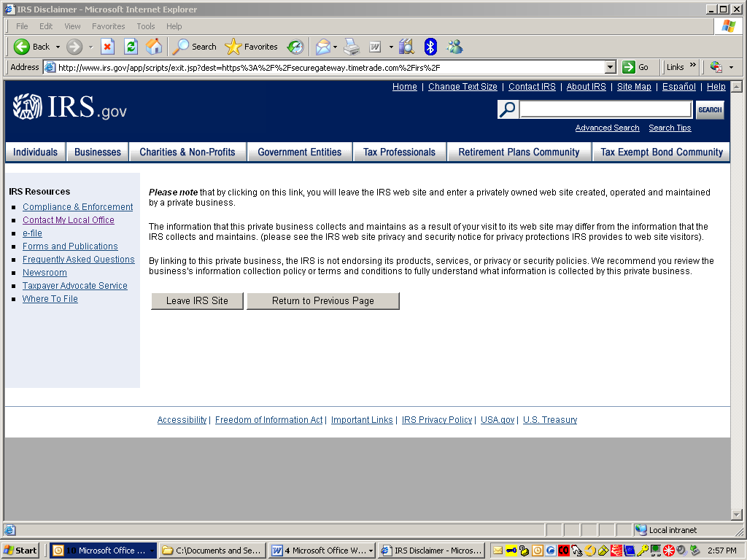Select the Charities & Non-Profits tab
Image resolution: width=747 pixels, height=560 pixels.
187,152
